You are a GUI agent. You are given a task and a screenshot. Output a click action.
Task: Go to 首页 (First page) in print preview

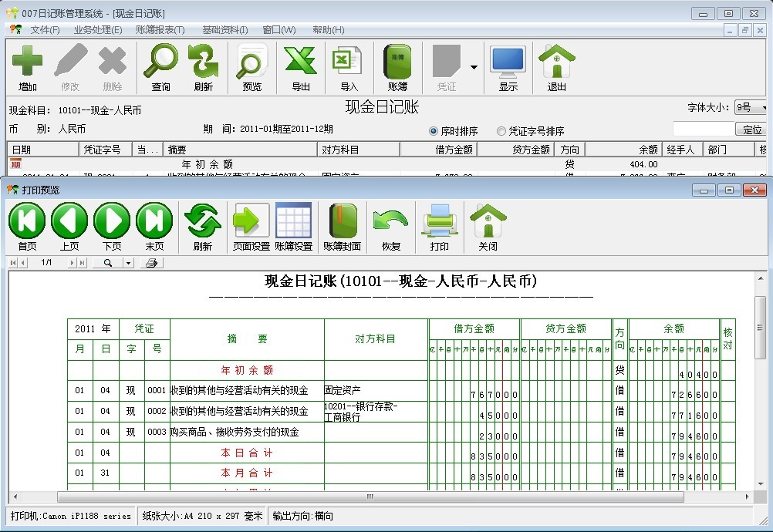(x=27, y=224)
